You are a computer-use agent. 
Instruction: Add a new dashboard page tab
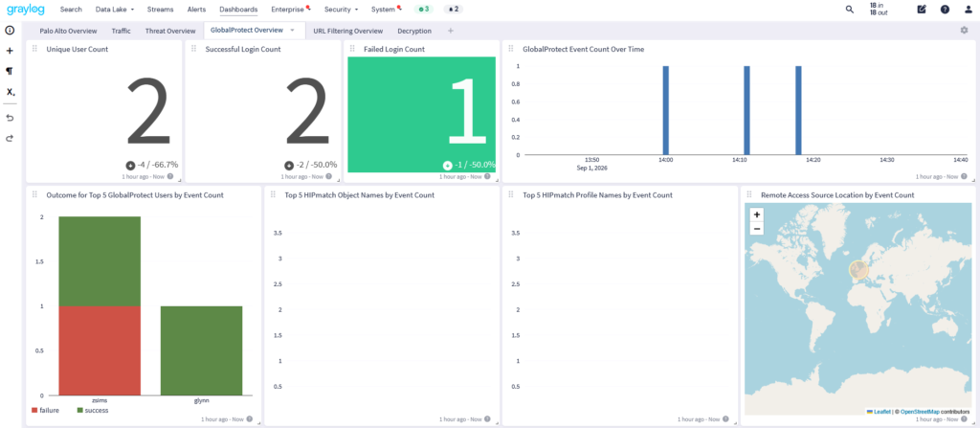[451, 31]
